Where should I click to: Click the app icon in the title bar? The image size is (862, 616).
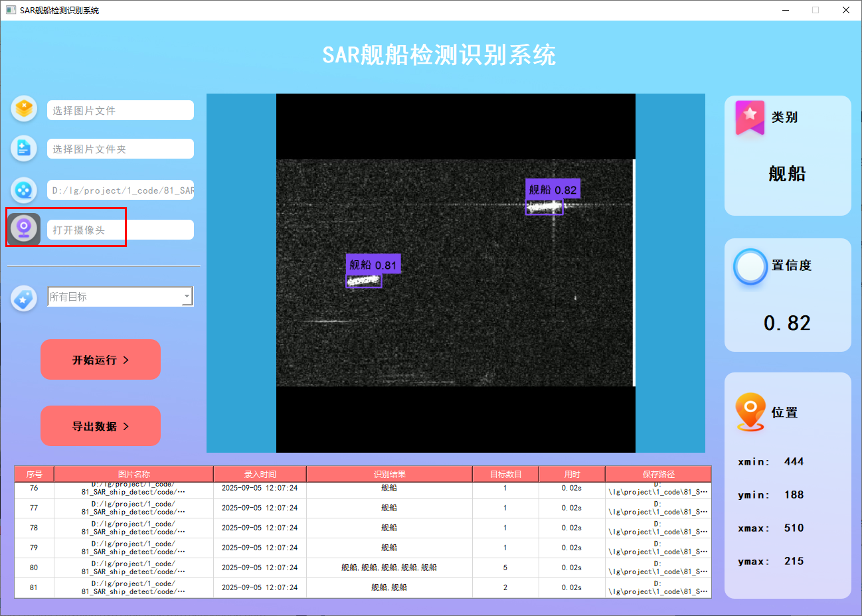[11, 10]
